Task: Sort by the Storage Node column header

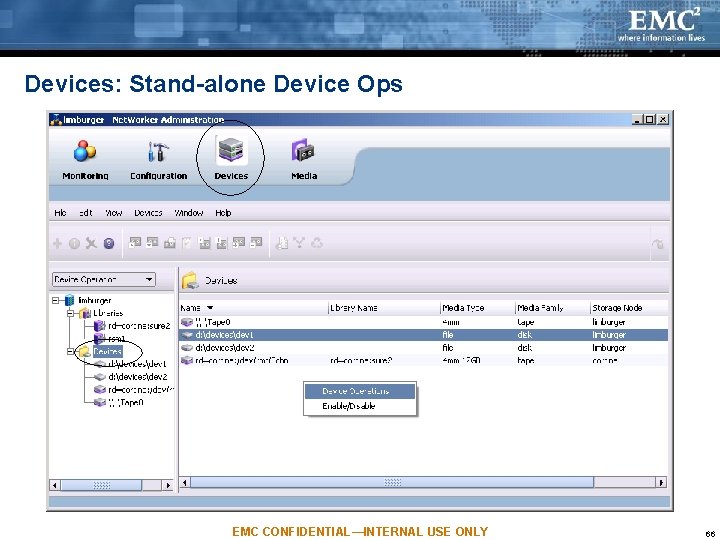Action: [x=629, y=308]
